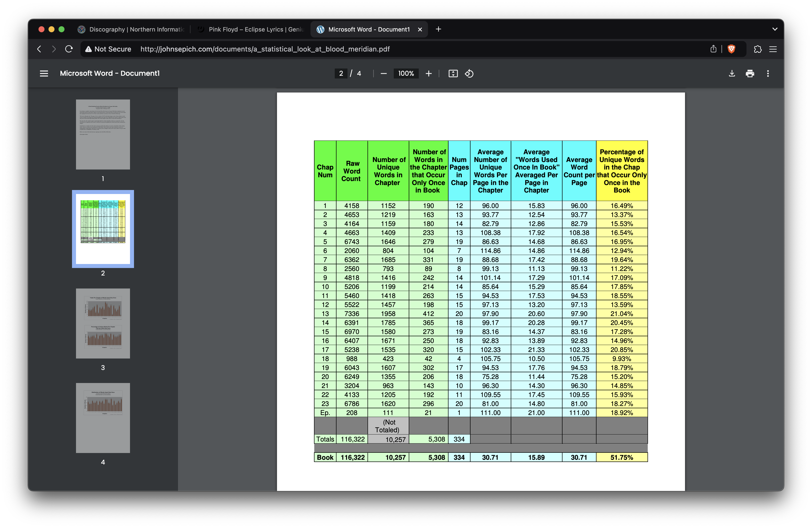Click raw word count 4158 for chapter 1

(x=352, y=206)
